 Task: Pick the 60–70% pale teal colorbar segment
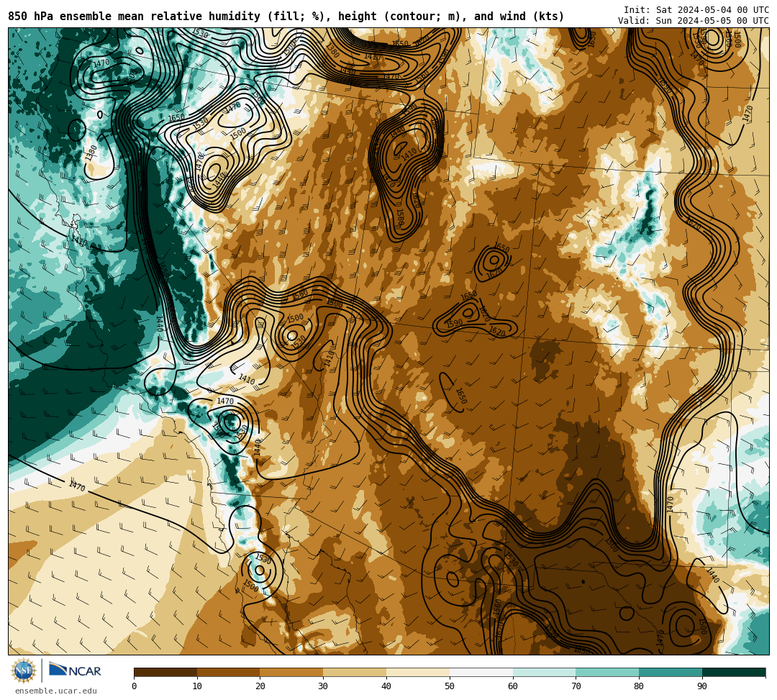tap(545, 672)
